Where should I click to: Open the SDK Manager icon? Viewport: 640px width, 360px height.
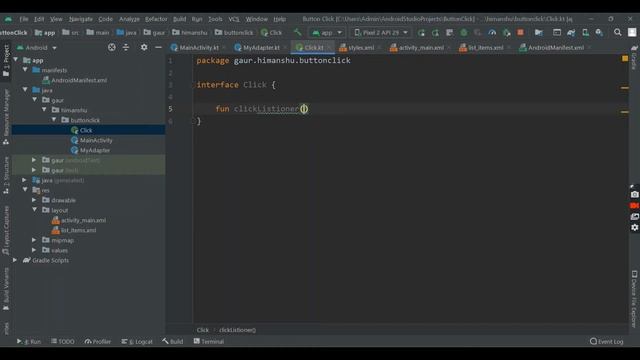[x=599, y=33]
